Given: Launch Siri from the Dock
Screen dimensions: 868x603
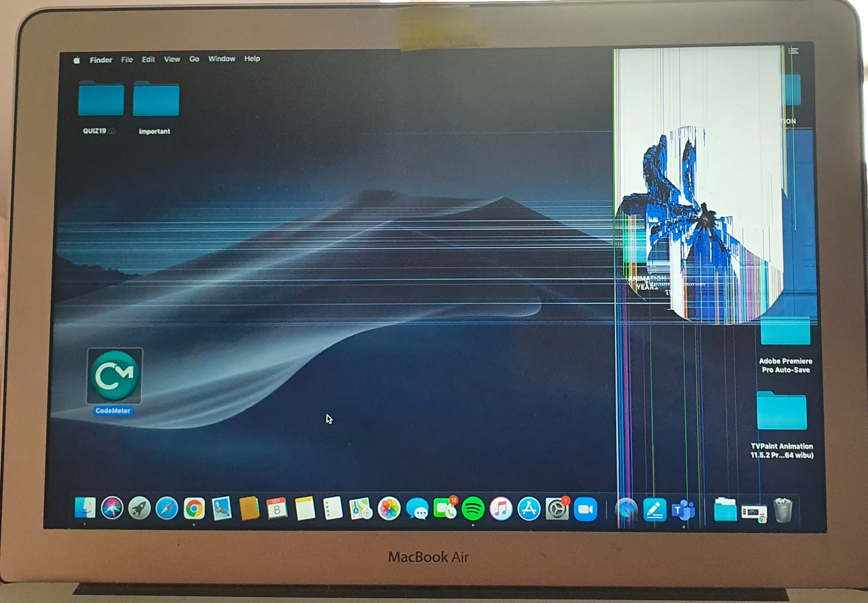Looking at the screenshot, I should point(112,508).
